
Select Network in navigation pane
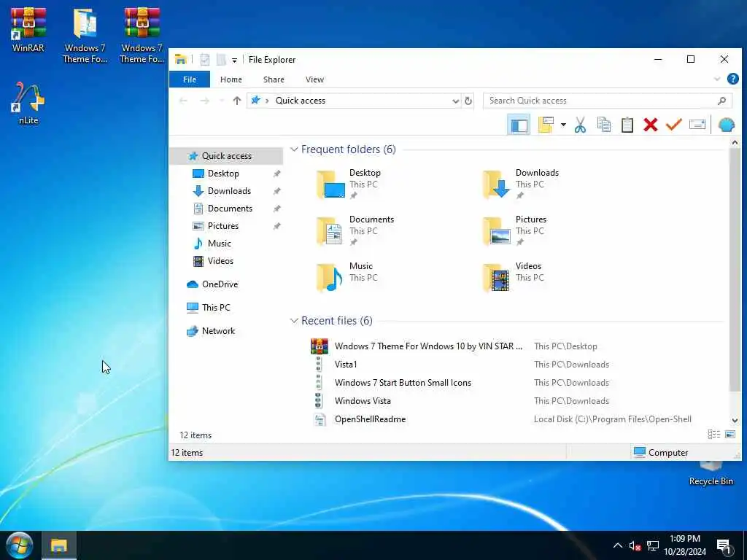coord(217,331)
